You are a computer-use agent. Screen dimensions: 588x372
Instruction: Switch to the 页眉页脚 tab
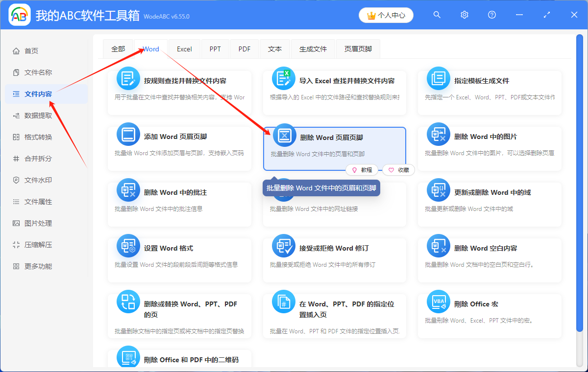click(x=358, y=48)
